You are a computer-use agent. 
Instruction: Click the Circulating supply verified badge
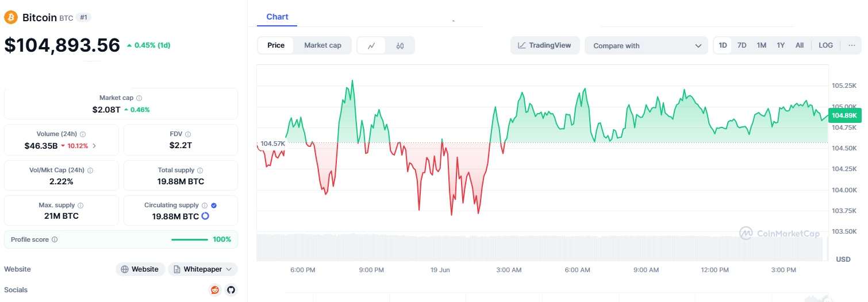tap(214, 205)
